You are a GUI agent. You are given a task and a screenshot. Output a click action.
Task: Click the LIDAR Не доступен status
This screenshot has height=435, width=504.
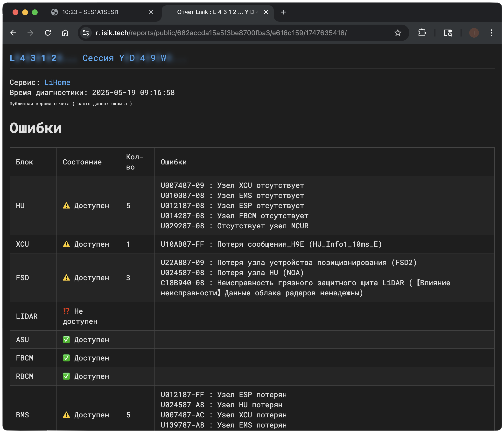80,316
